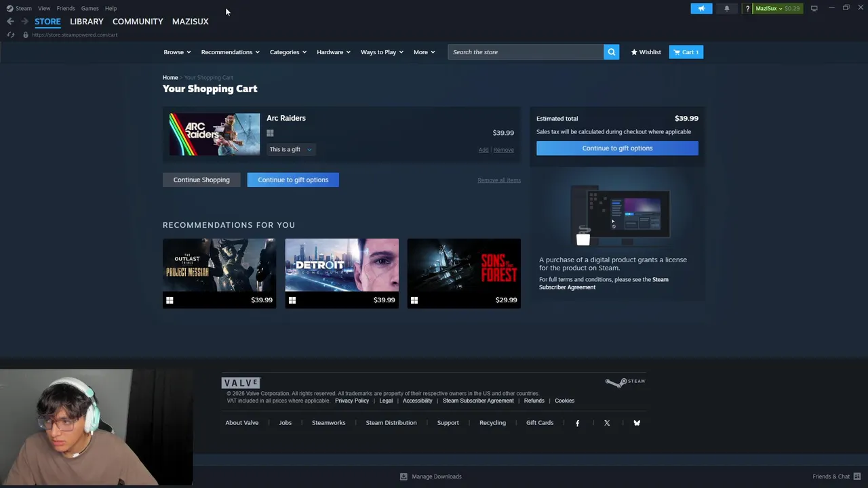Click the Remove link for Arc Raiders

pos(503,150)
